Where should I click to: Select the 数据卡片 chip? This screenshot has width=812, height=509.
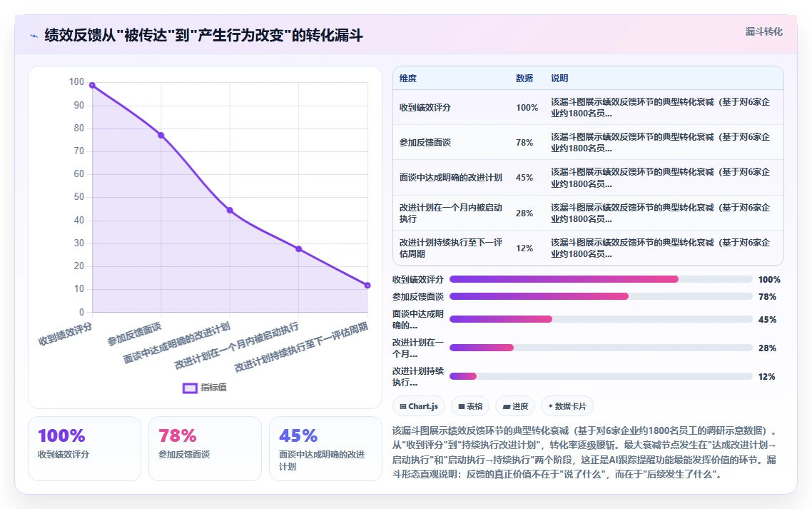[x=567, y=406]
